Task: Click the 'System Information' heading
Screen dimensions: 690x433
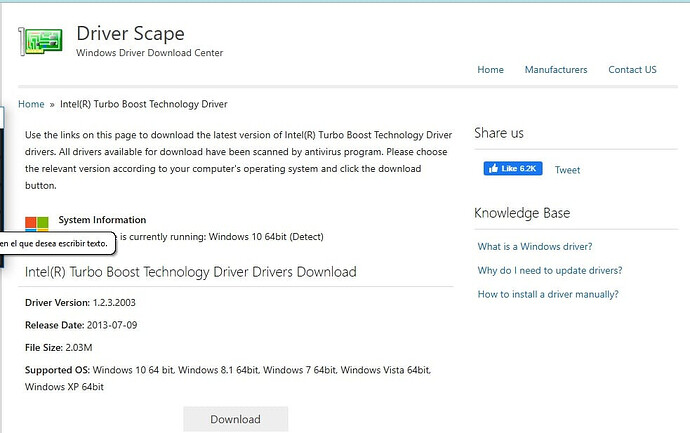Action: [x=102, y=220]
